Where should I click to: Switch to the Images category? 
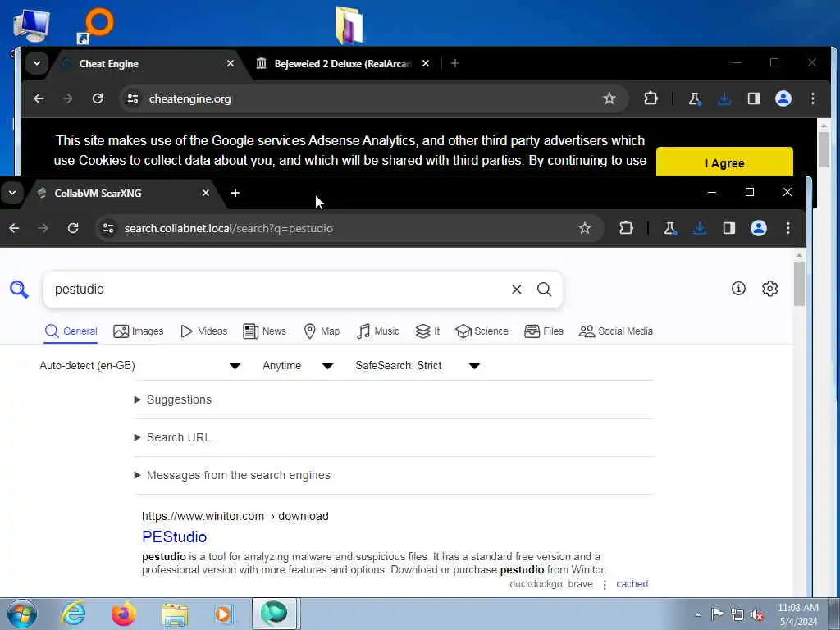(138, 331)
